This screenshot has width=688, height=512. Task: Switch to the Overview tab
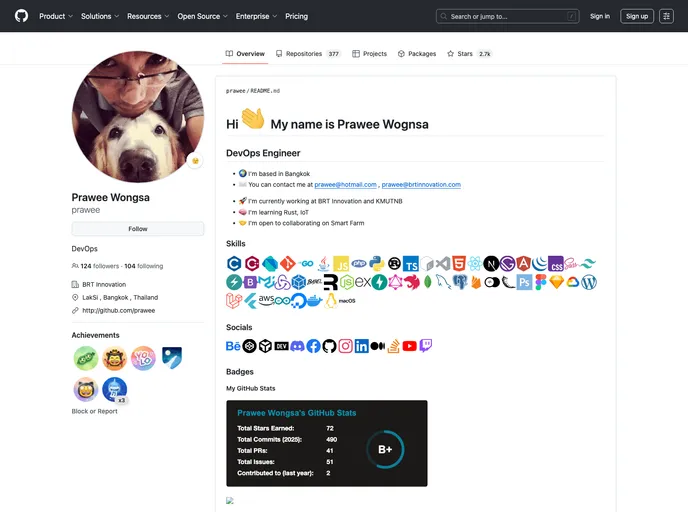245,54
